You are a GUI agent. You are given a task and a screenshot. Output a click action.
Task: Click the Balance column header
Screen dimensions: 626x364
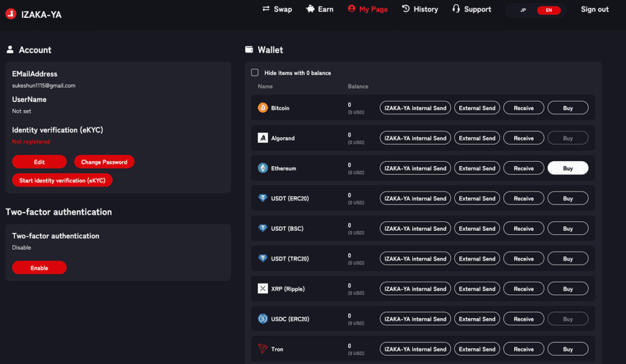point(358,86)
